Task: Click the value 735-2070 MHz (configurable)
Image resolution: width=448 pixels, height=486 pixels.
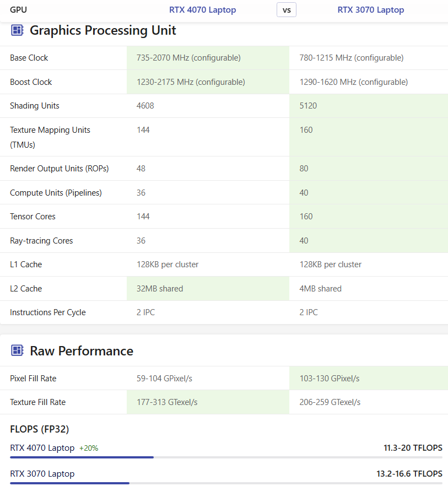Action: [x=188, y=58]
